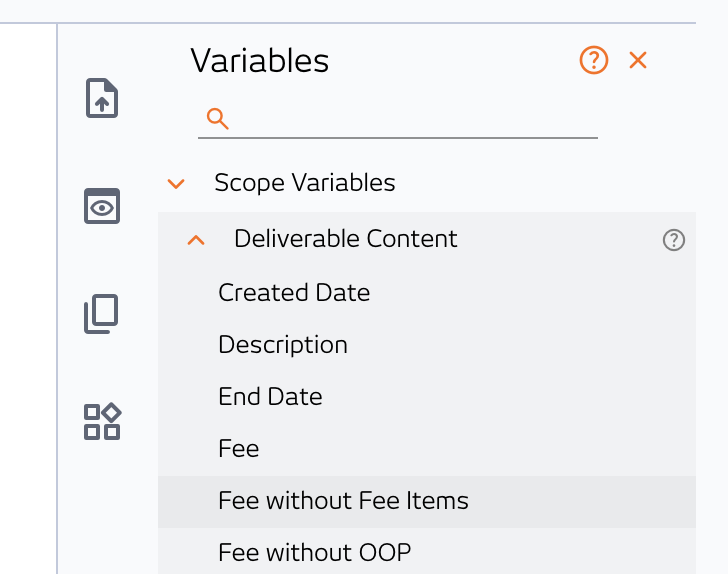The height and width of the screenshot is (574, 728).
Task: Click the upload document icon in sidebar
Action: (x=102, y=98)
